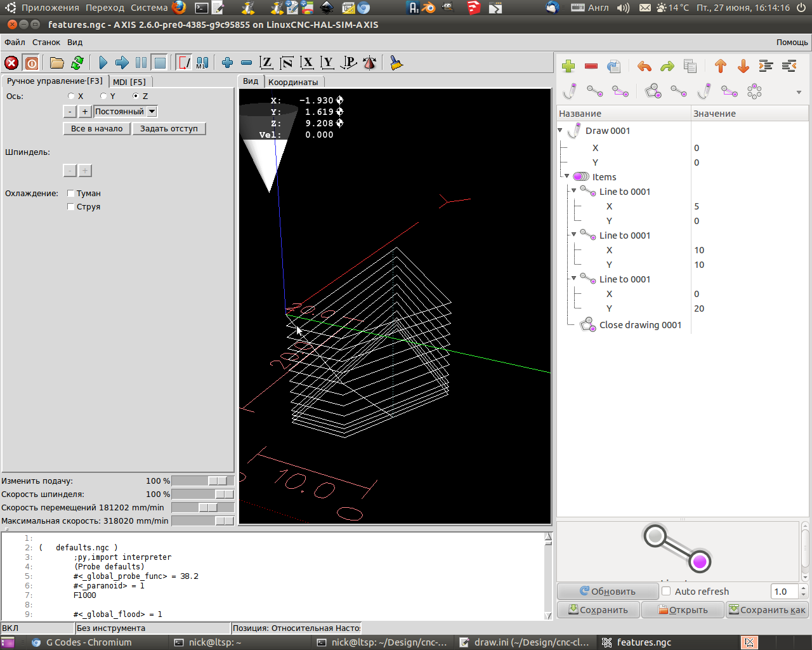Clear live plot with the brush icon
The width and height of the screenshot is (812, 650).
pos(396,63)
